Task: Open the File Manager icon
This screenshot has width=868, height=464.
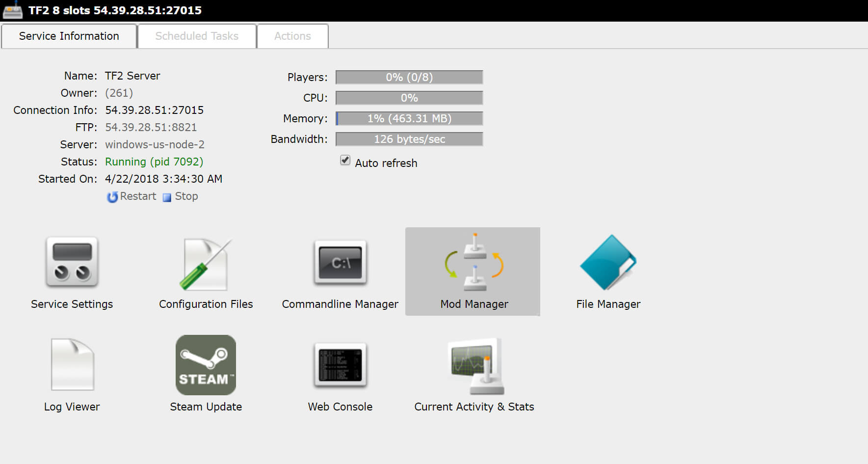Action: pyautogui.click(x=608, y=262)
